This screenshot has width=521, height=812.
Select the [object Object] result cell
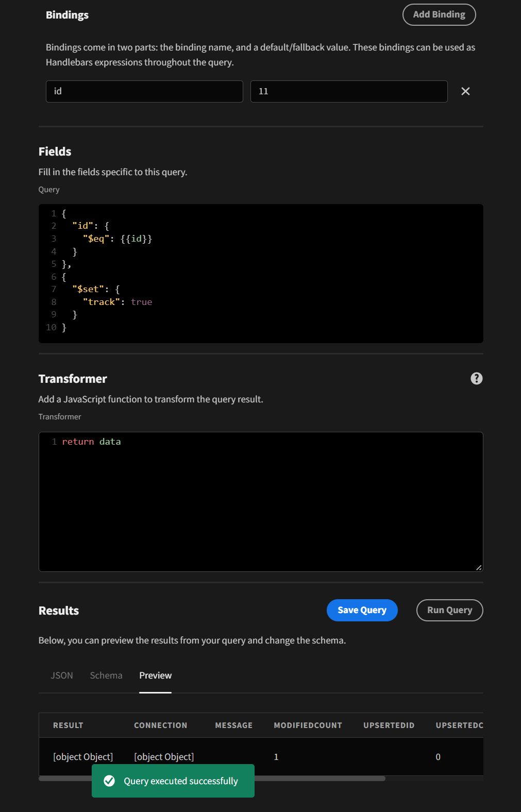pyautogui.click(x=83, y=756)
